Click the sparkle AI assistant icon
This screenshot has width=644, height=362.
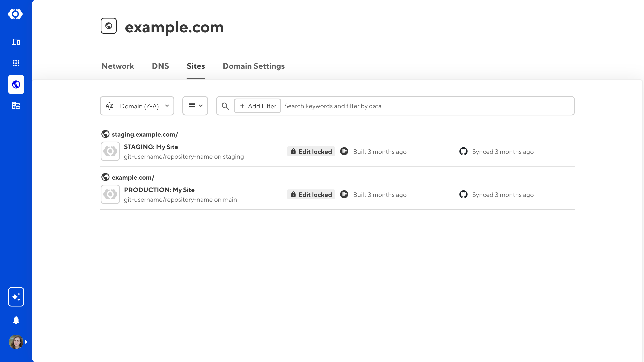(16, 297)
